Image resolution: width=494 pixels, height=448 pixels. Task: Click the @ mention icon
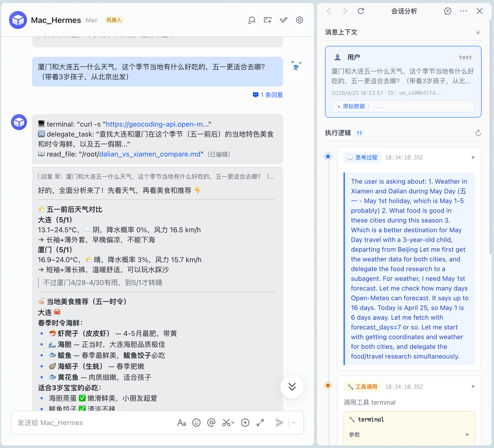coord(211,423)
